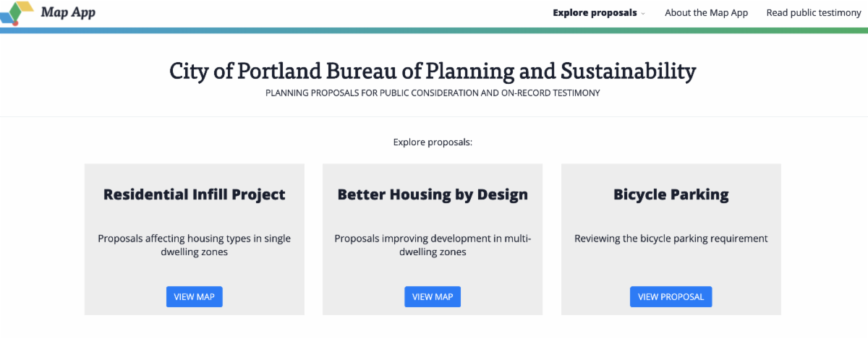Click the bicycle parking requirement description

coord(671,239)
